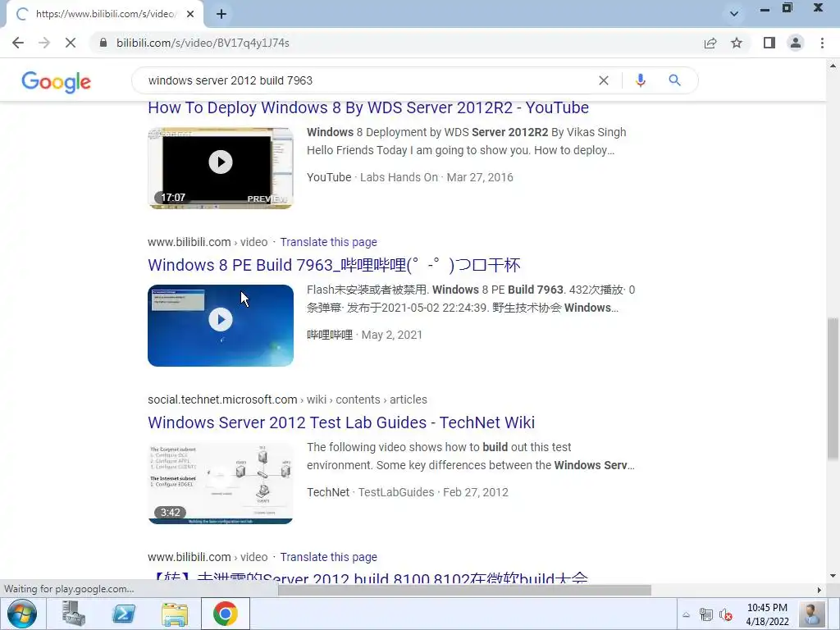Open How To Deploy Windows 8 link

coord(368,107)
